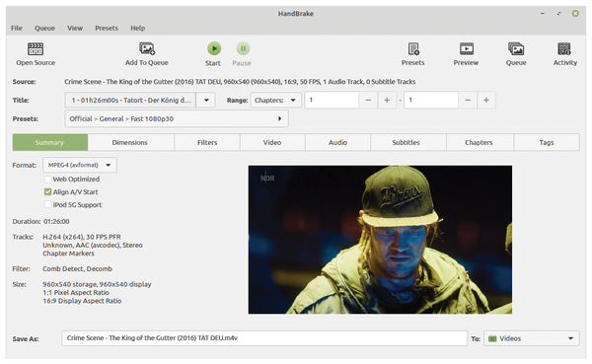Click the start chapter number field
The image size is (592, 364).
coord(332,100)
